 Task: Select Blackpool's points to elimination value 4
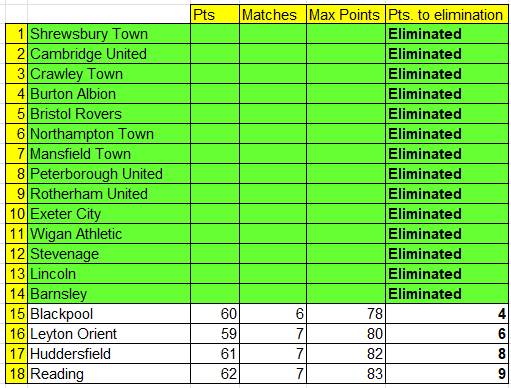[447, 314]
